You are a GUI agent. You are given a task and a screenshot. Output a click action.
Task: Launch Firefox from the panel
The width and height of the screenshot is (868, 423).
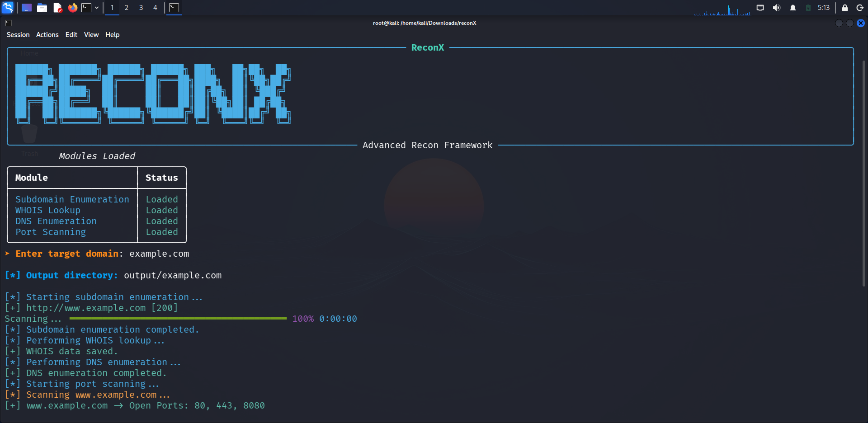72,8
